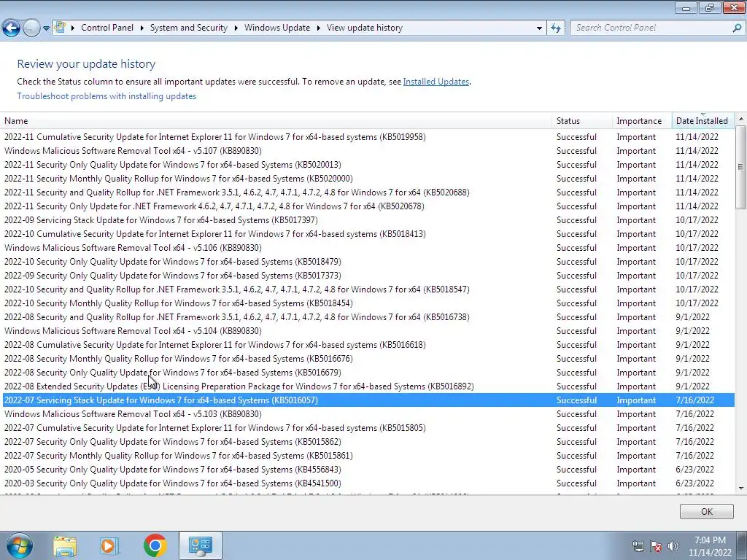This screenshot has height=560, width=747.
Task: Select the KB5016618 Internet Explorer update row
Action: (x=368, y=345)
